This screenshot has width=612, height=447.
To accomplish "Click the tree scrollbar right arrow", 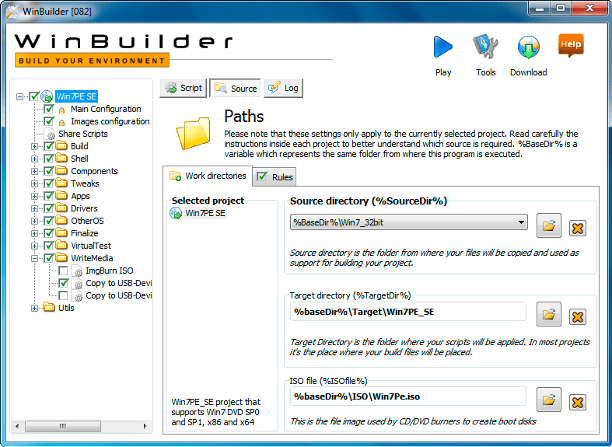I will coord(145,426).
